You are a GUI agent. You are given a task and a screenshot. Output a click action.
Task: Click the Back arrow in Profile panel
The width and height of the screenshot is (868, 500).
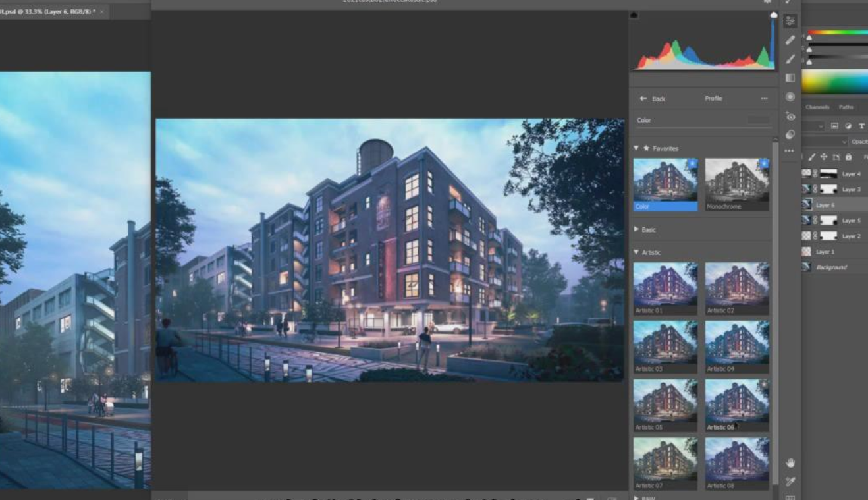pos(643,99)
